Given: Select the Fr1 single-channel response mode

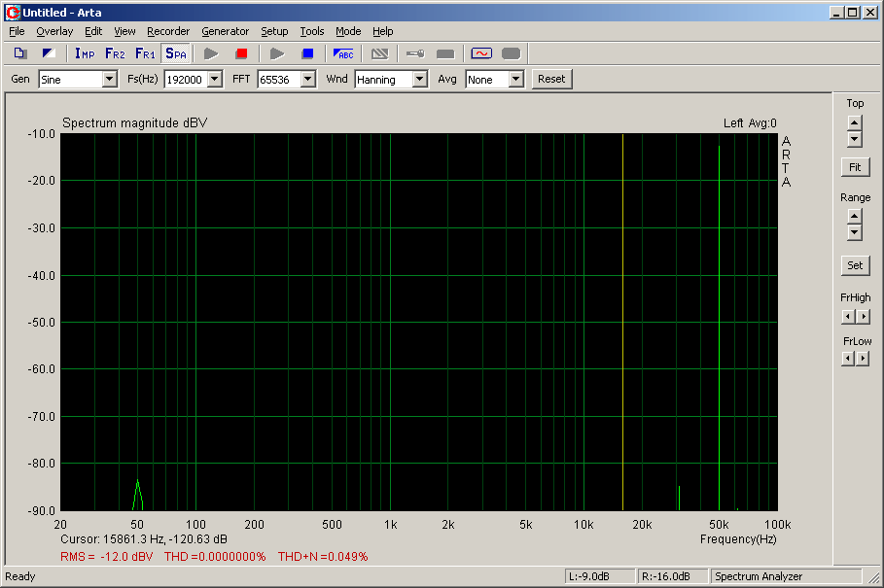Looking at the screenshot, I should pyautogui.click(x=145, y=53).
